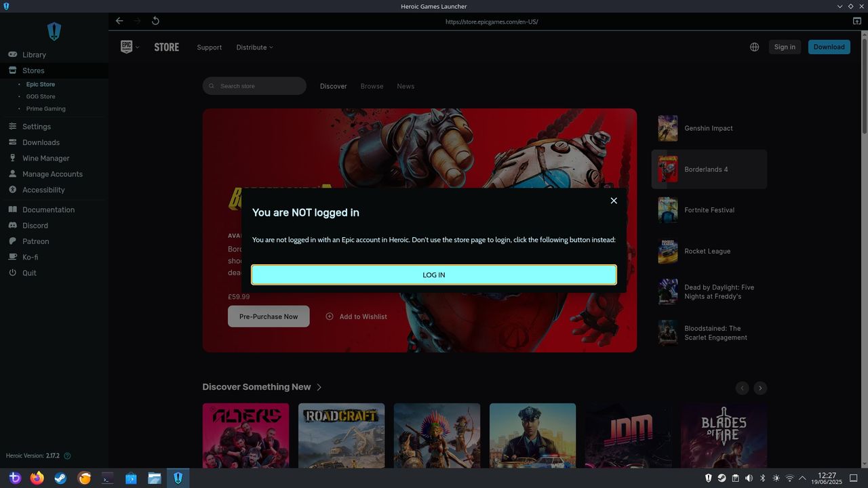The width and height of the screenshot is (868, 488).
Task: Select Borderlands 4 in featured list
Action: [709, 169]
